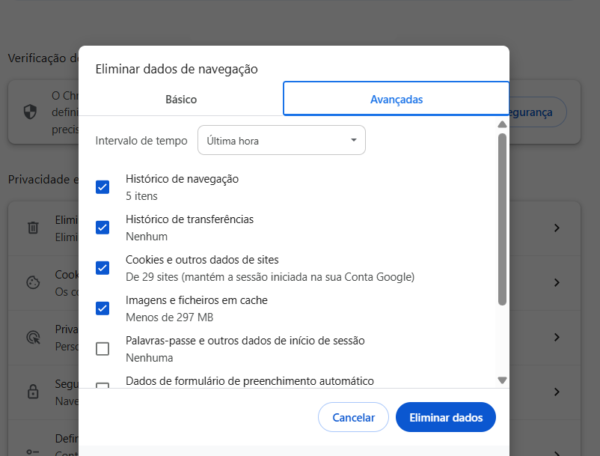Image resolution: width=600 pixels, height=456 pixels.
Task: Click the cookie icon in settings list
Action: pyautogui.click(x=33, y=282)
